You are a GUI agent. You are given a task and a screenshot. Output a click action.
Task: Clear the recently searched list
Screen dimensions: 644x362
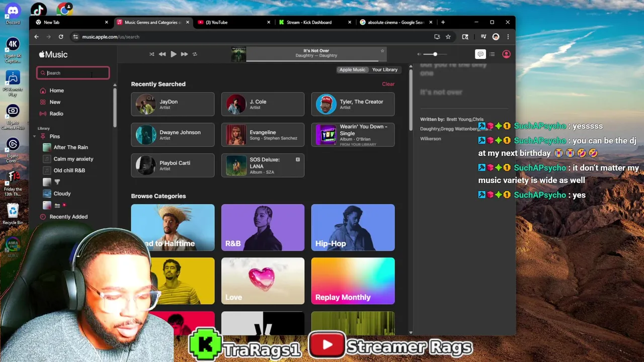pos(388,84)
